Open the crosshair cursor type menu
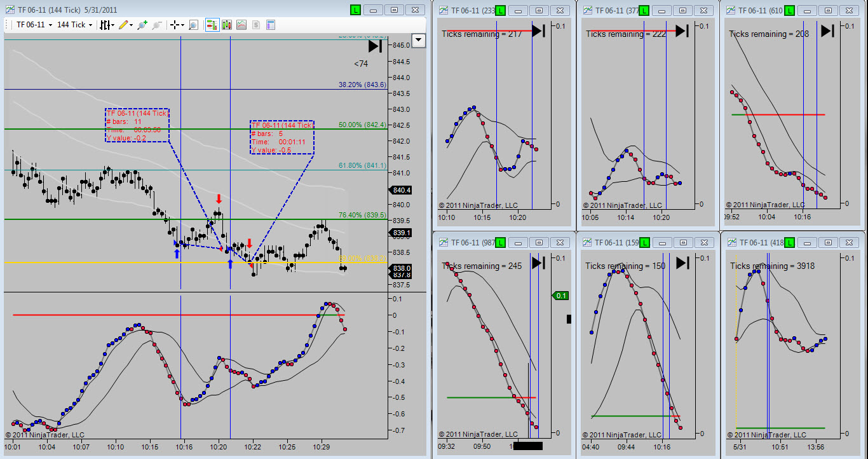Viewport: 868px width, 459px height. (x=177, y=25)
